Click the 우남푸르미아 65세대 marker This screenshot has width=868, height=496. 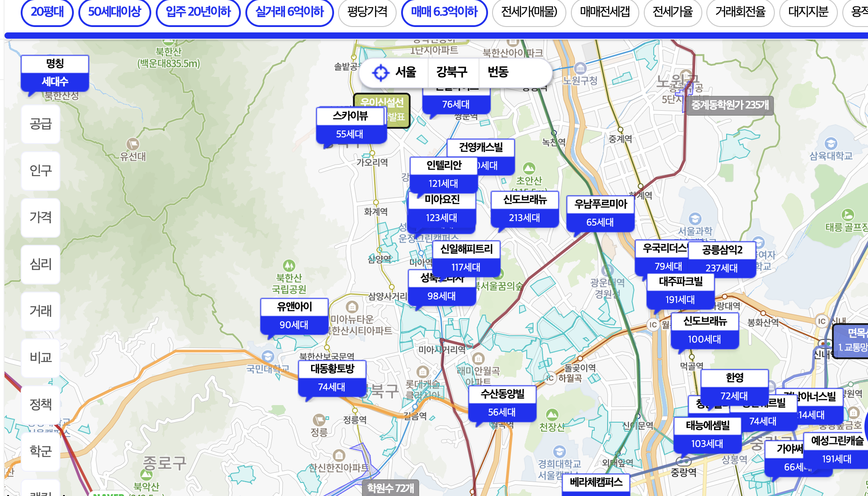click(600, 213)
